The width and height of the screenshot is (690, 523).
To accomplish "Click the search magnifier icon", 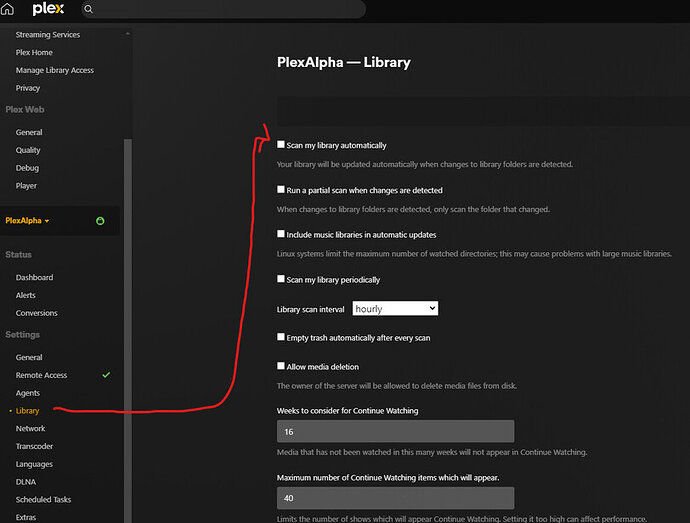I will pyautogui.click(x=88, y=9).
